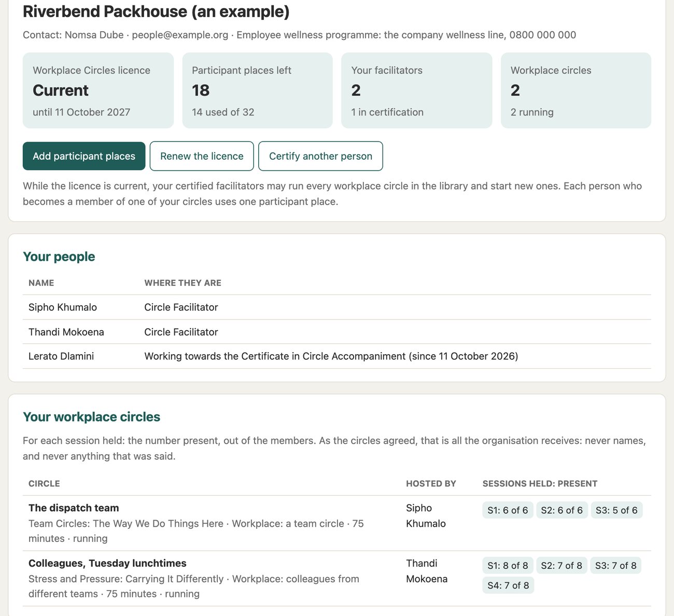The width and height of the screenshot is (674, 616).
Task: Click Lerato Dlamini's name
Action: tap(61, 356)
